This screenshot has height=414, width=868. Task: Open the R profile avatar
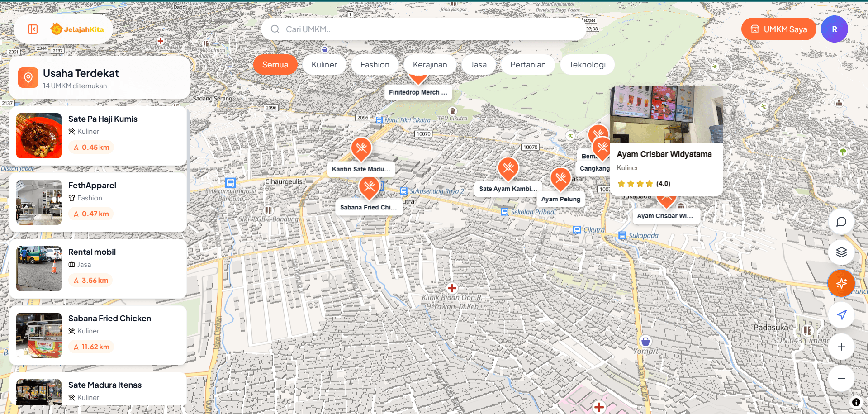pyautogui.click(x=834, y=29)
